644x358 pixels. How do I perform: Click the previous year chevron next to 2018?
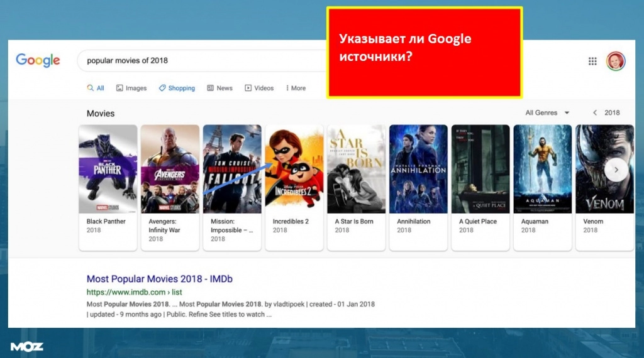pyautogui.click(x=595, y=113)
